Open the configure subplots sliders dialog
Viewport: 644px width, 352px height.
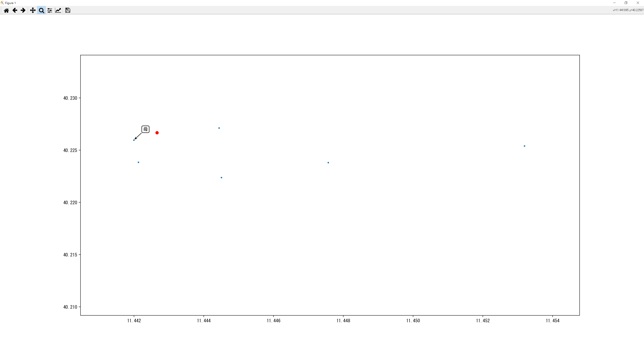coord(50,10)
